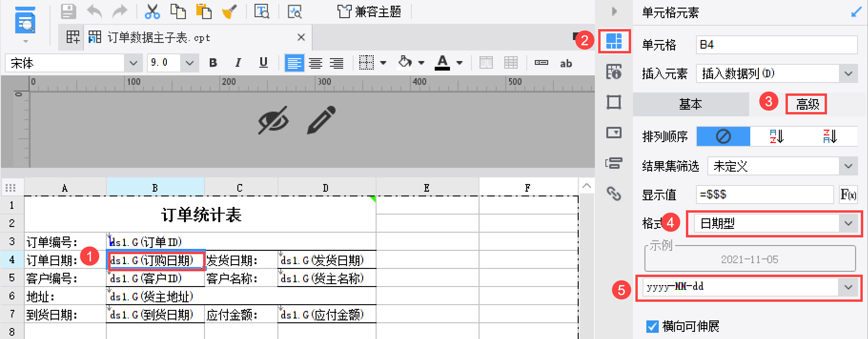The width and height of the screenshot is (868, 339).
Task: Open the 兼容主题 theme selector
Action: click(x=369, y=11)
